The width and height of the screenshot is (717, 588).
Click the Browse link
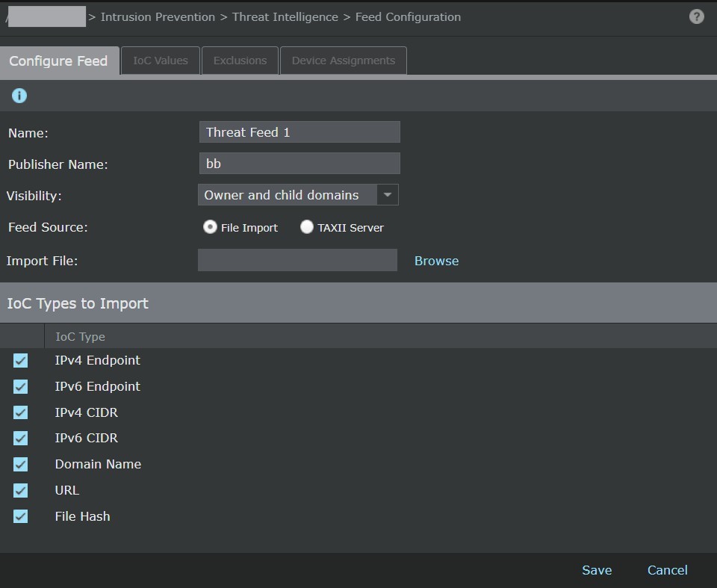437,261
